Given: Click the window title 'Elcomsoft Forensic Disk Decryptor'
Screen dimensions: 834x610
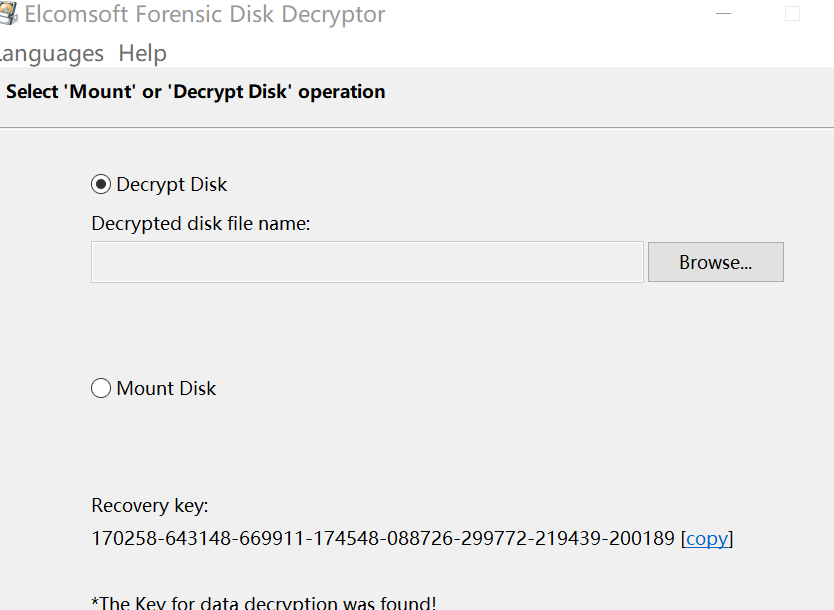Looking at the screenshot, I should (205, 15).
